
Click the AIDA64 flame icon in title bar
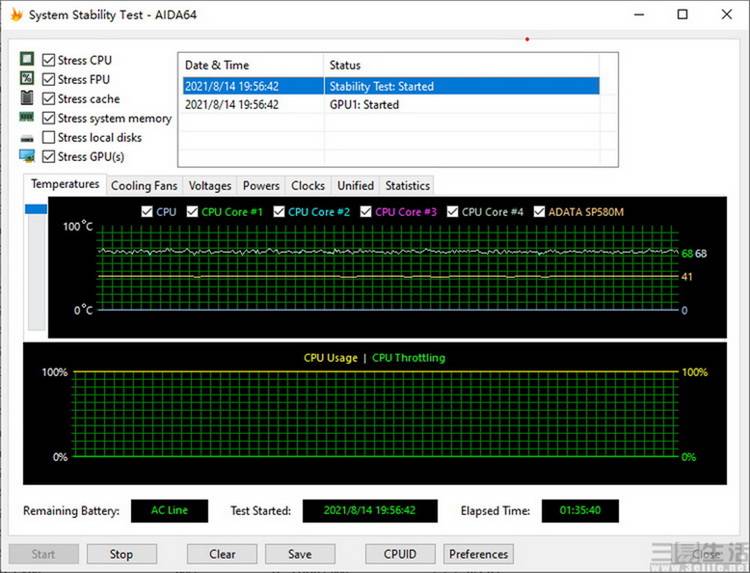16,15
